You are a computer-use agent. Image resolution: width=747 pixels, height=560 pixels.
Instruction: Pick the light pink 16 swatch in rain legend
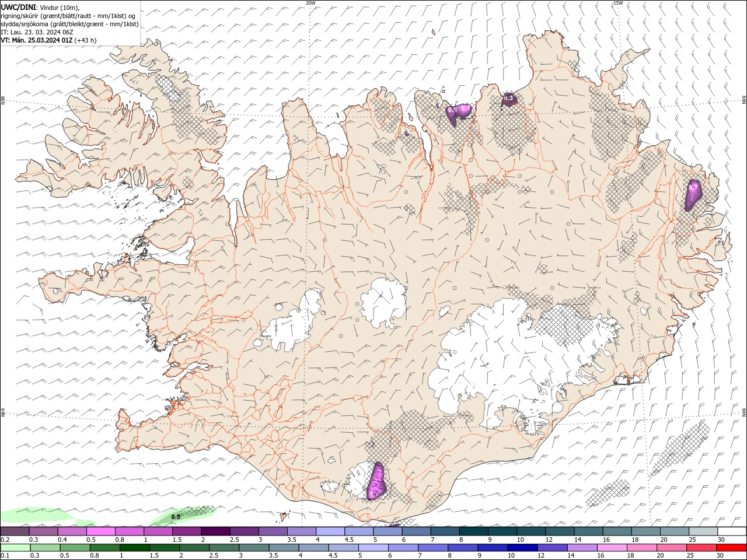[612, 548]
